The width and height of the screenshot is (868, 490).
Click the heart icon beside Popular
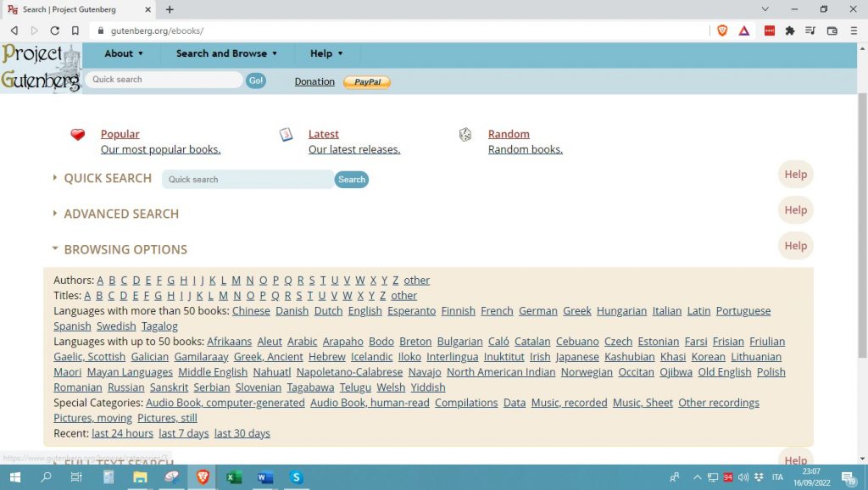[x=77, y=134]
